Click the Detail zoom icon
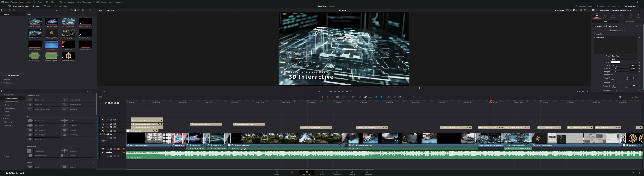Screen dimensions: 644x176 [395, 97]
